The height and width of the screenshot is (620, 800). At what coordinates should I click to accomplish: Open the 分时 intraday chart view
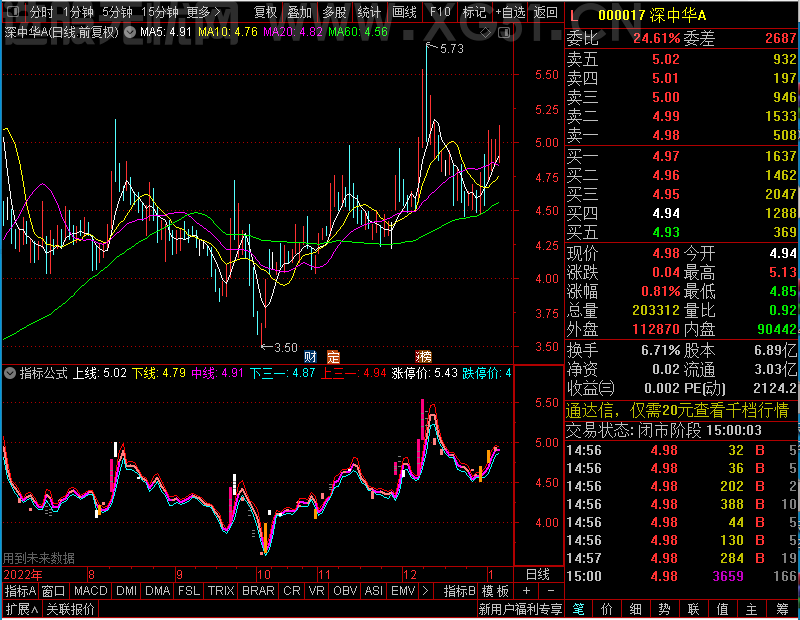(x=41, y=12)
